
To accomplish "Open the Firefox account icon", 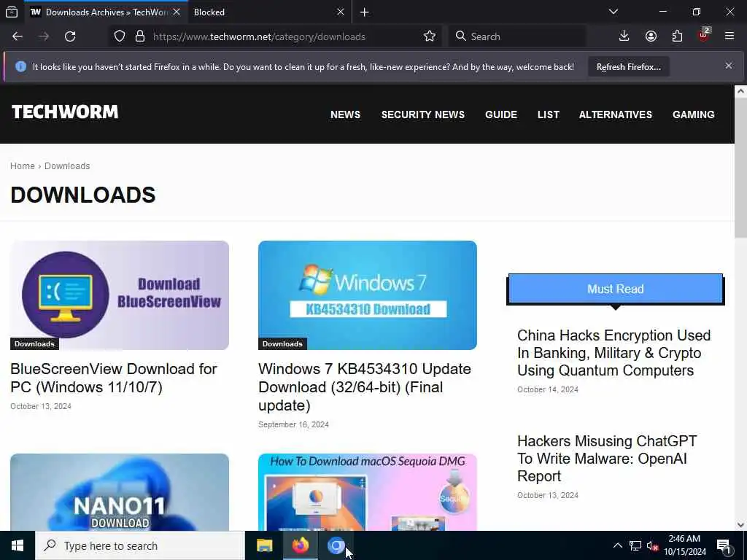I will pos(651,36).
